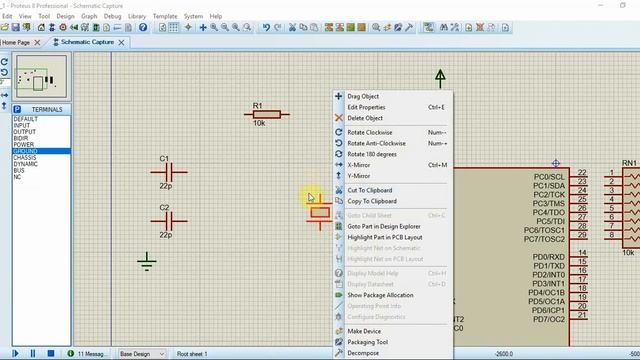Image resolution: width=640 pixels, height=360 pixels.
Task: Choose Show Package Allocation in the context menu
Action: (393, 295)
